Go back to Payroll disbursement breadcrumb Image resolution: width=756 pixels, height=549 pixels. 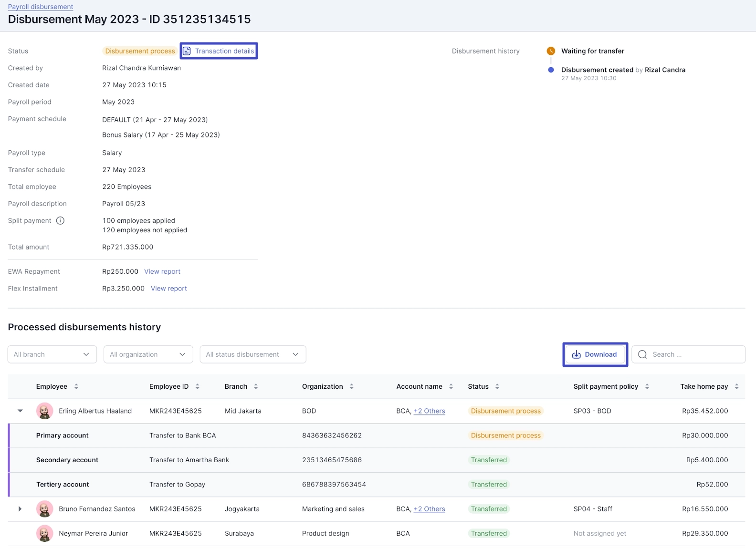41,7
